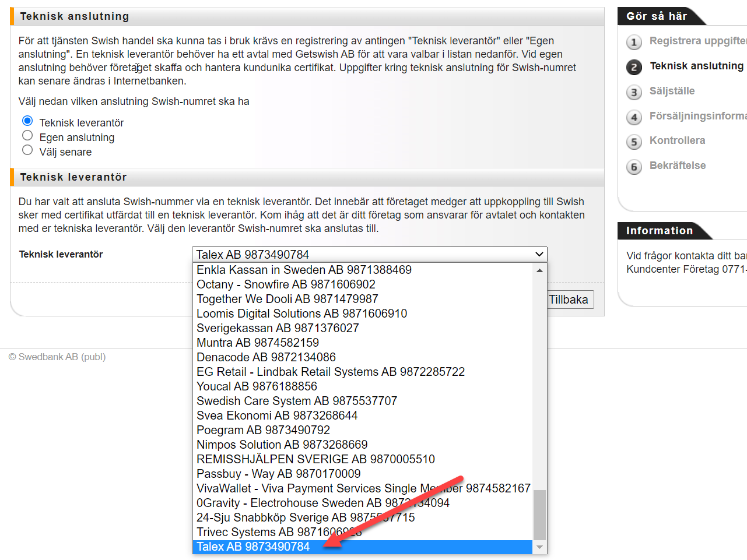
Task: Open the Teknisk leverantör dropdown box
Action: click(369, 255)
